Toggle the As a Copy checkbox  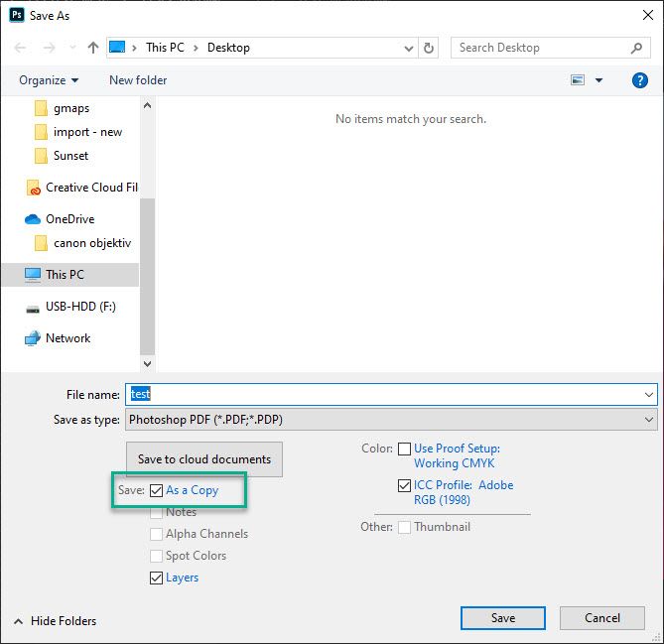pos(156,490)
